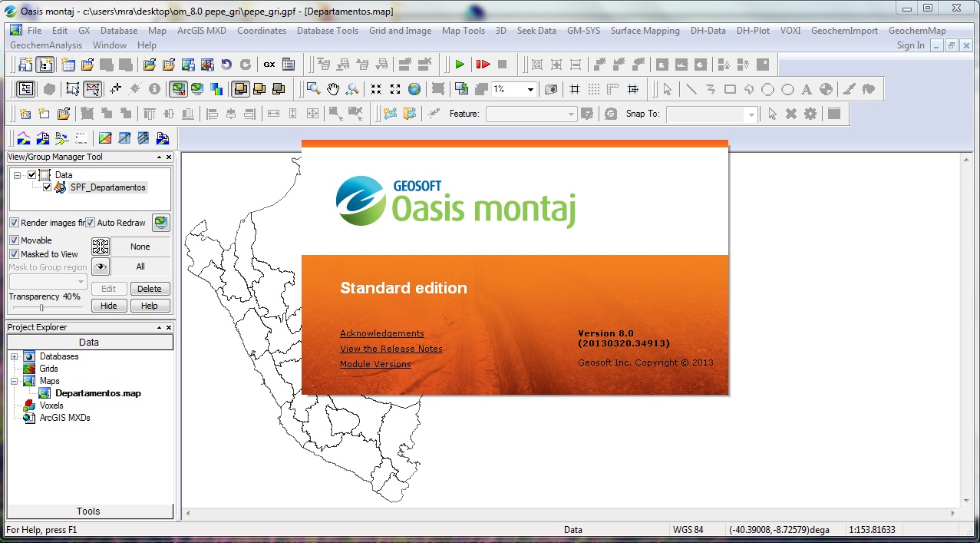The image size is (980, 543).
Task: Click the Hide button
Action: coord(109,306)
